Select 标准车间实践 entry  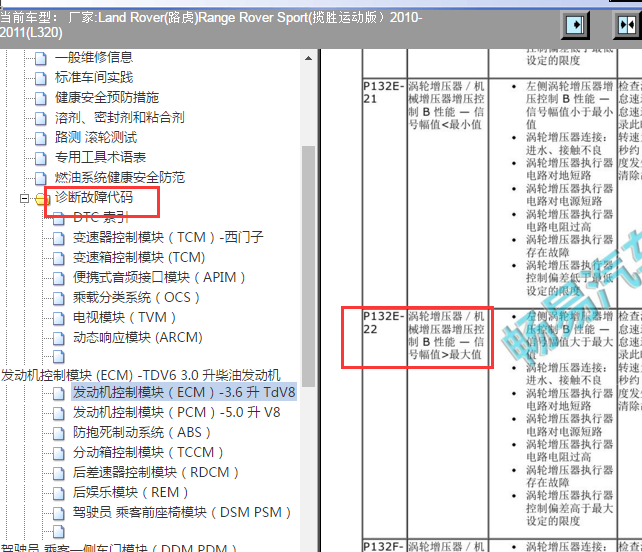(94, 77)
